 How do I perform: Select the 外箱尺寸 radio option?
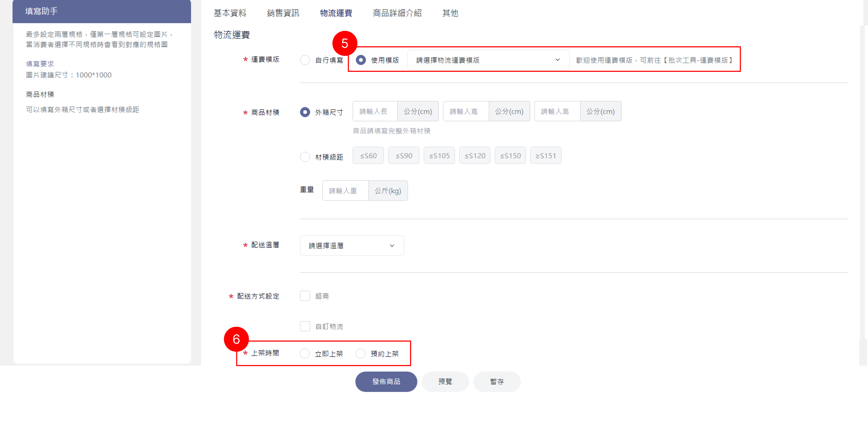click(x=305, y=112)
